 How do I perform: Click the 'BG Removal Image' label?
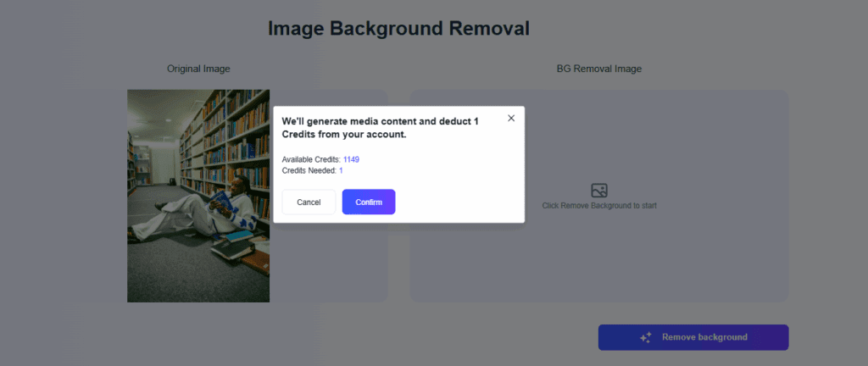point(599,69)
